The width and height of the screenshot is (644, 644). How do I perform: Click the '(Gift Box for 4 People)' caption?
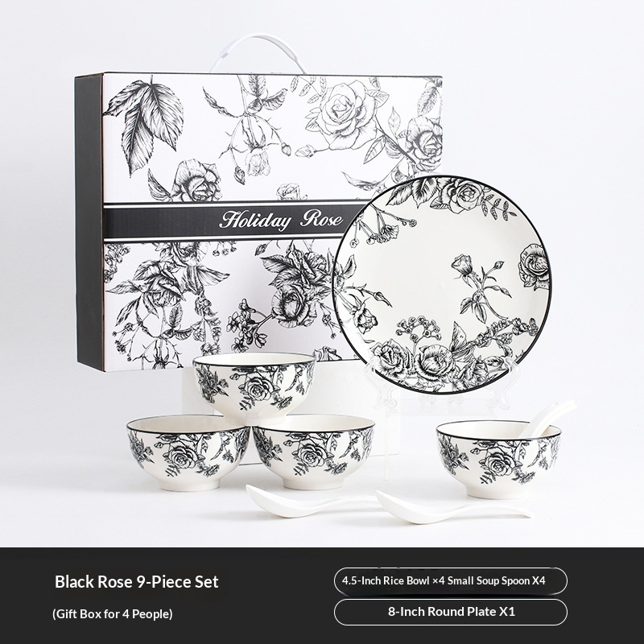pyautogui.click(x=112, y=613)
